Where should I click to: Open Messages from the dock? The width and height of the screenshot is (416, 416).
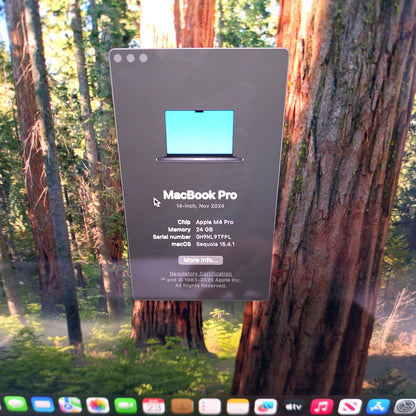(x=15, y=405)
